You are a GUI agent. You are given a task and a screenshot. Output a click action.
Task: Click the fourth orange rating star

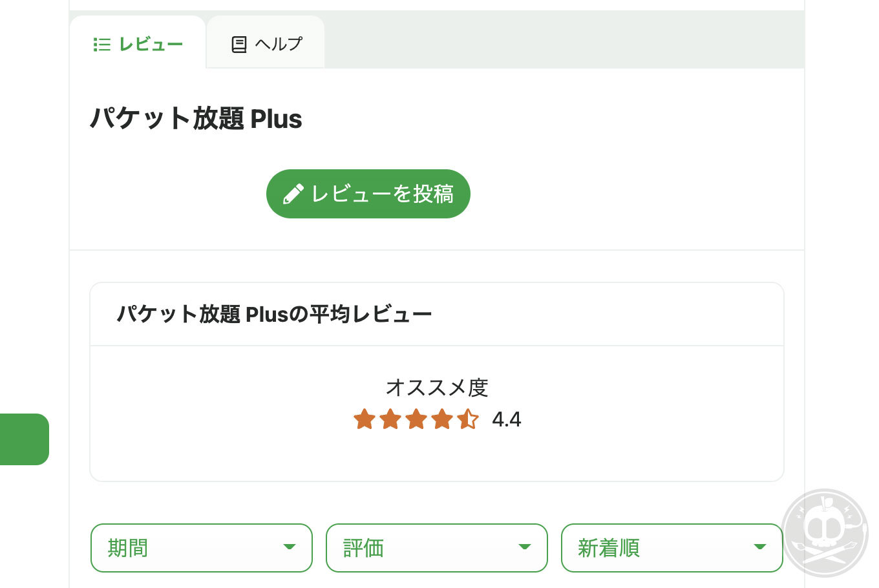tap(442, 419)
